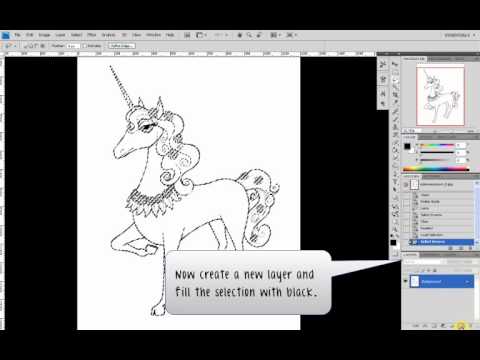Open the zoom level dropdown in application bar
This screenshot has height=360, width=480.
(x=221, y=35)
